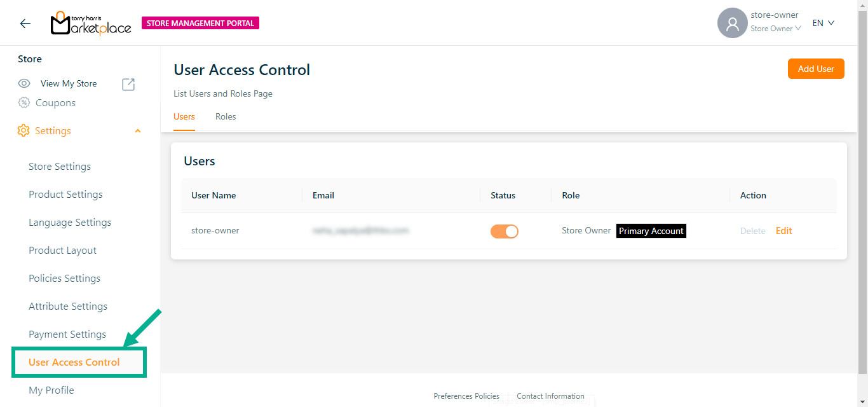Open store in new tab via external link icon
This screenshot has height=407, width=868.
pyautogui.click(x=128, y=84)
